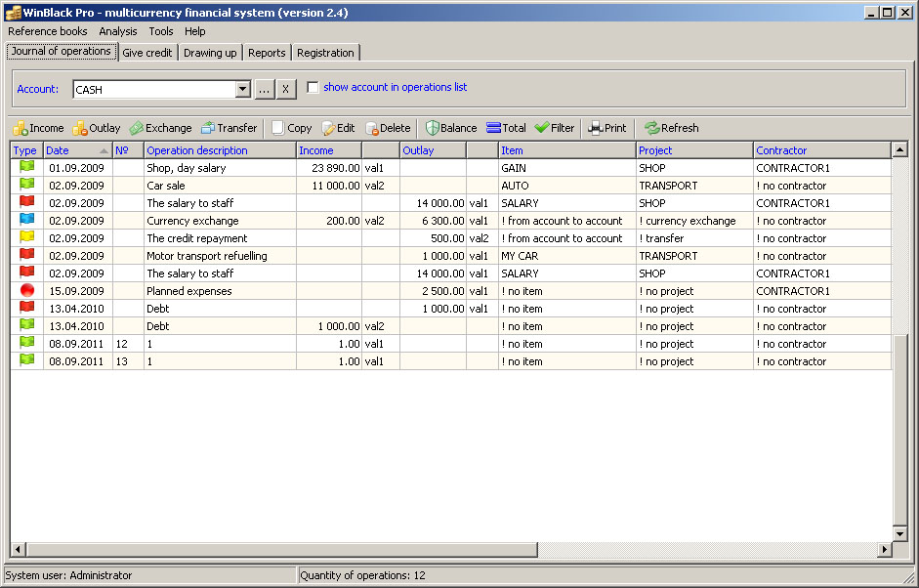Show the account Balance

(451, 128)
